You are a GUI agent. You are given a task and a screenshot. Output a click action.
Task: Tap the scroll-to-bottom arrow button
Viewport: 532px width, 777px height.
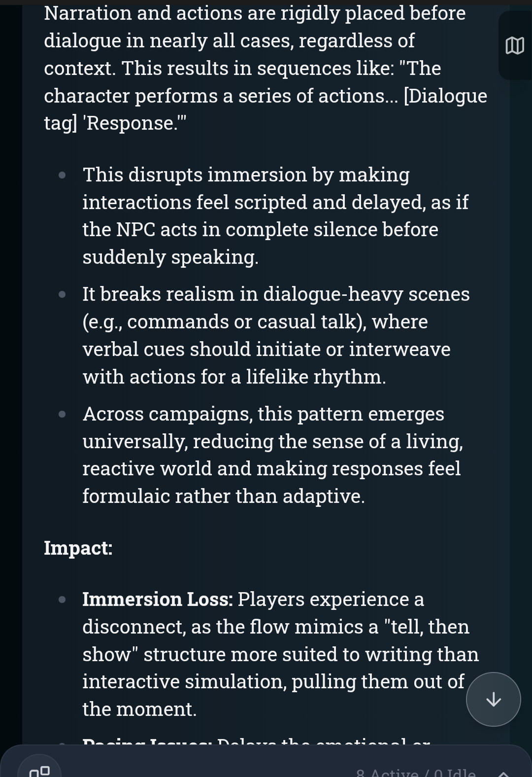point(493,699)
